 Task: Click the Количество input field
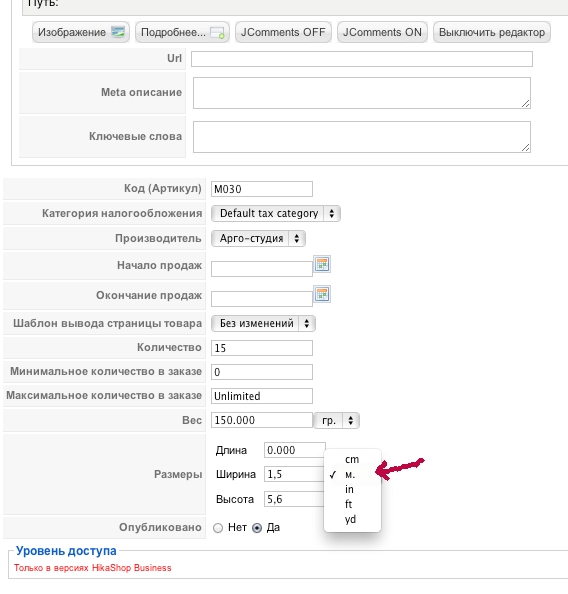[262, 348]
